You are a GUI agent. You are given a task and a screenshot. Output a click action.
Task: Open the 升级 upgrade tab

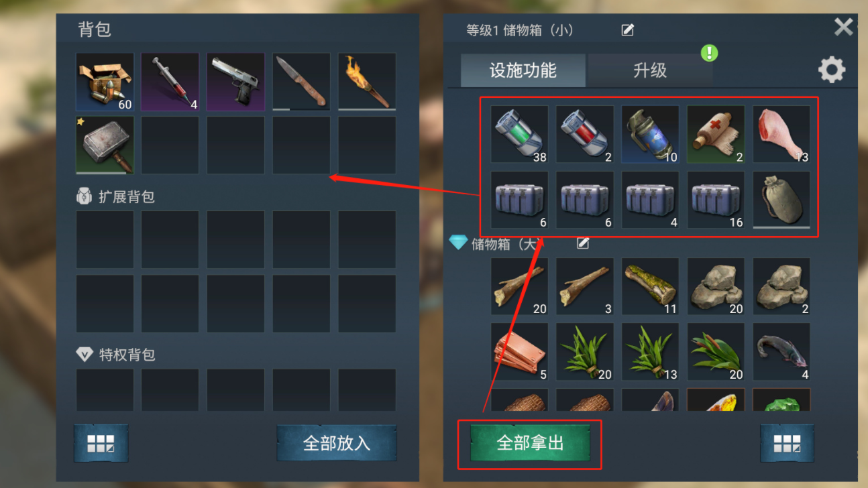(650, 70)
